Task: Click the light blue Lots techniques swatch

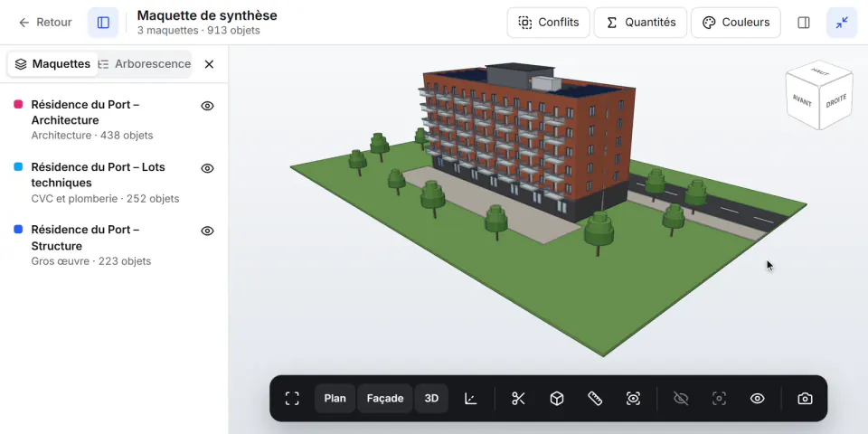Action: pos(18,166)
